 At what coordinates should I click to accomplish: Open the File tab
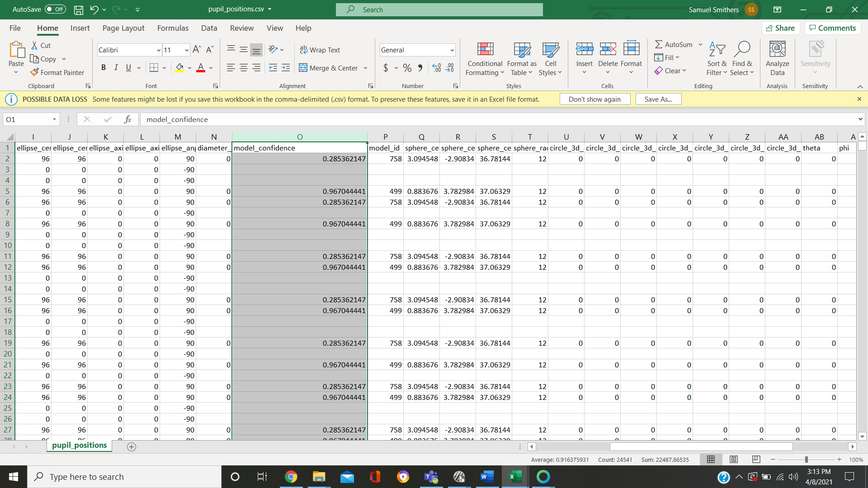[x=15, y=28]
